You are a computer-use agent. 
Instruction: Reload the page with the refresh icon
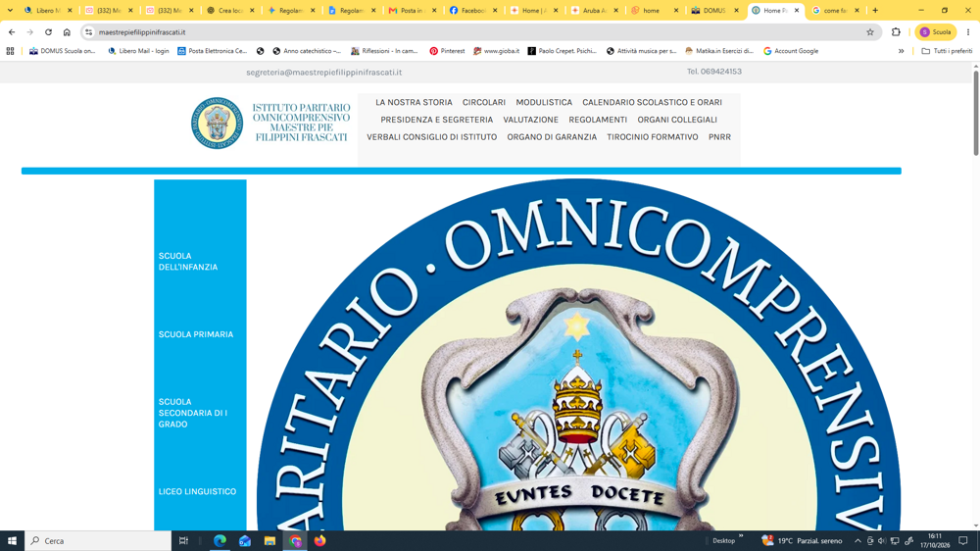coord(48,32)
